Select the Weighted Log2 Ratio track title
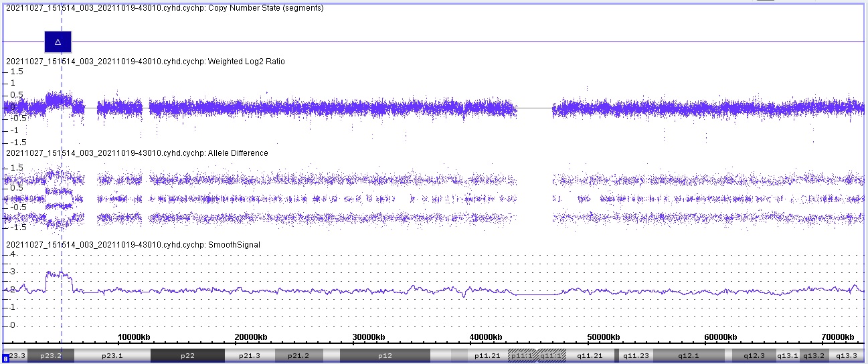This screenshot has width=868, height=364. point(145,62)
